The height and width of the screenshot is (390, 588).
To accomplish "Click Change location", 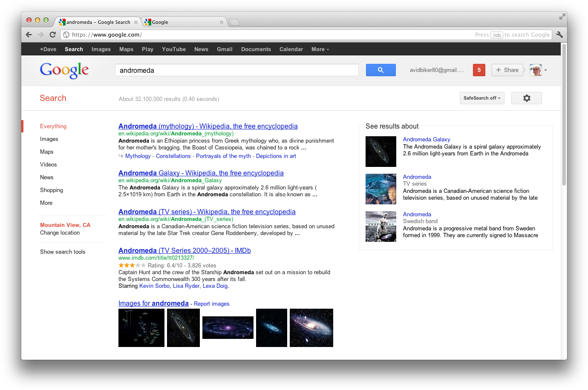I will point(60,233).
